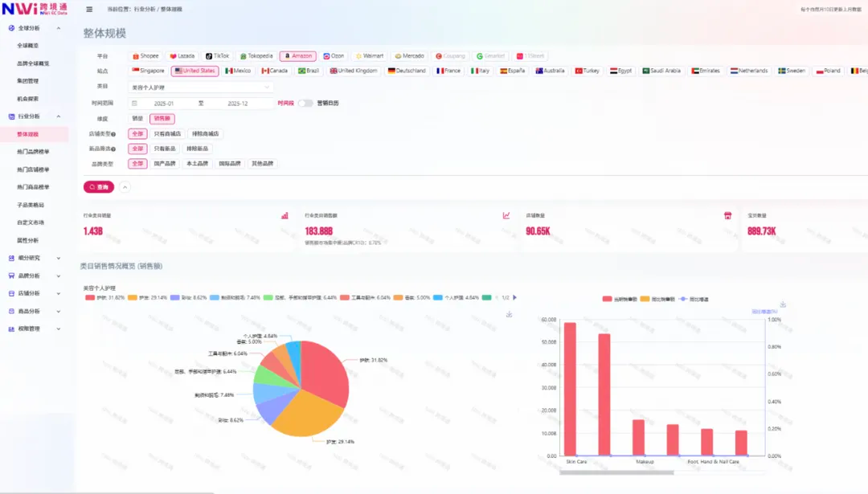Go to 全球概览 in the sidebar
This screenshot has height=494, width=868.
pyautogui.click(x=28, y=46)
